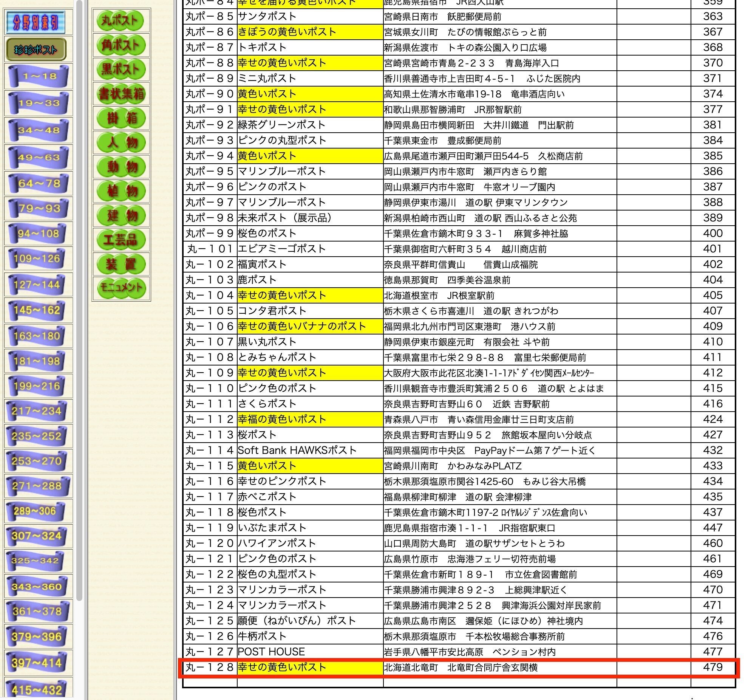Open the 動物 category button
The image size is (748, 700).
click(121, 167)
